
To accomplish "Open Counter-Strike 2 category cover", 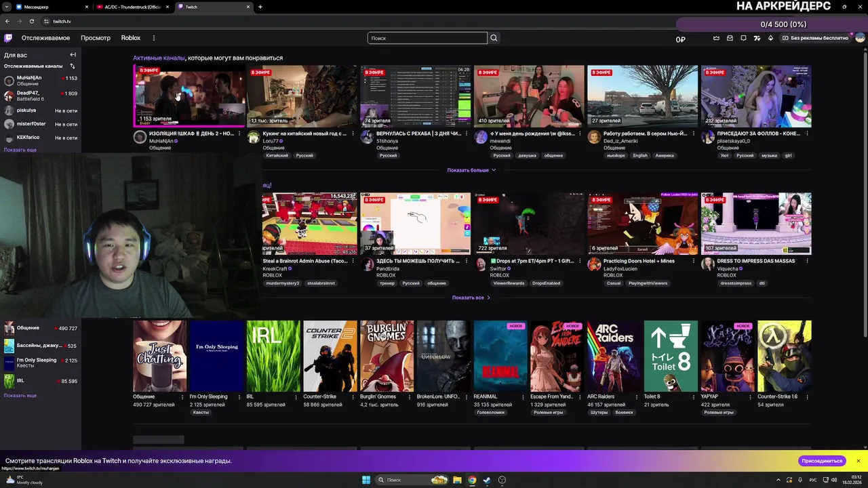I will (x=330, y=356).
